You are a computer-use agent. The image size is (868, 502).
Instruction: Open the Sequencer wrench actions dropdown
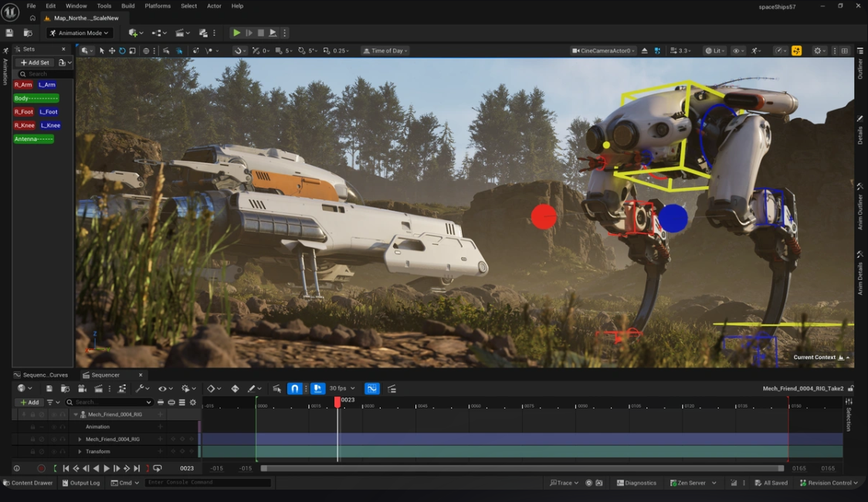143,389
